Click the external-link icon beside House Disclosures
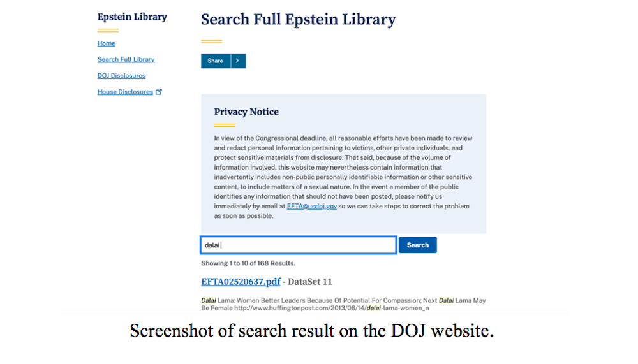This screenshot has height=364, width=638. tap(159, 92)
